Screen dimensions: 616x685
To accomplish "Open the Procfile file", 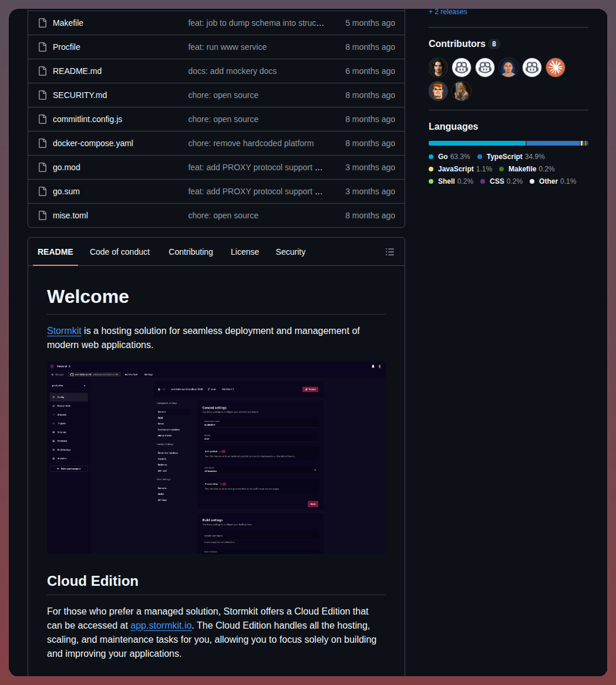I will pos(66,47).
